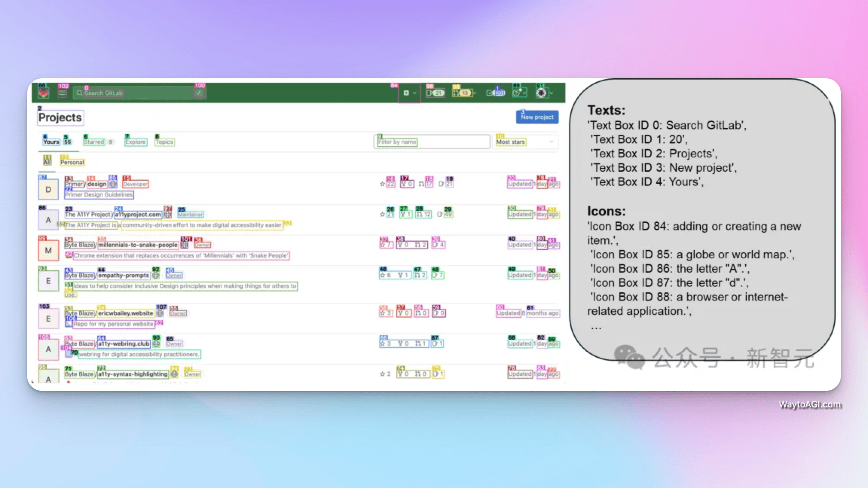
Task: Click the 2 stars icon for a11y-syntax-highlighting
Action: (x=385, y=374)
